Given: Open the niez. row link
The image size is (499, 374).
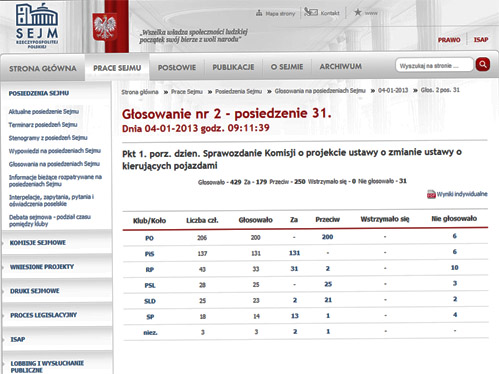Looking at the screenshot, I should click(150, 332).
